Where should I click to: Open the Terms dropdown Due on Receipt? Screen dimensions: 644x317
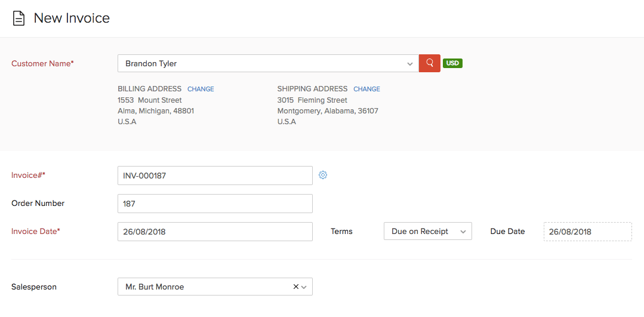pyautogui.click(x=427, y=232)
